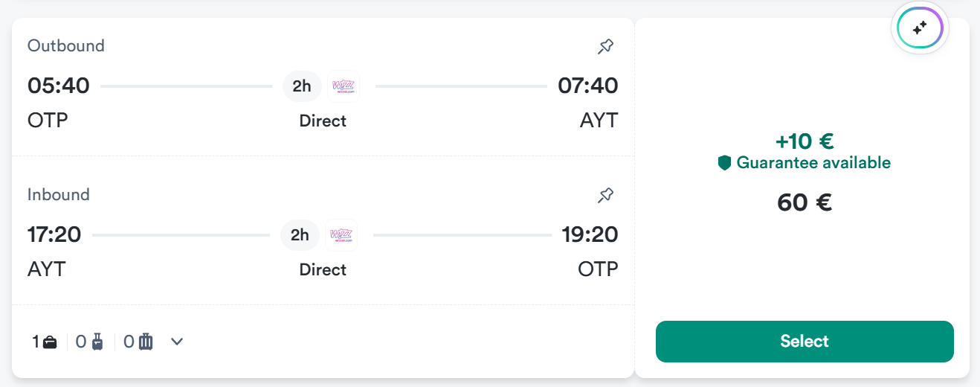Expand baggage details chevron
Screen dimensions: 980x387
tap(177, 342)
